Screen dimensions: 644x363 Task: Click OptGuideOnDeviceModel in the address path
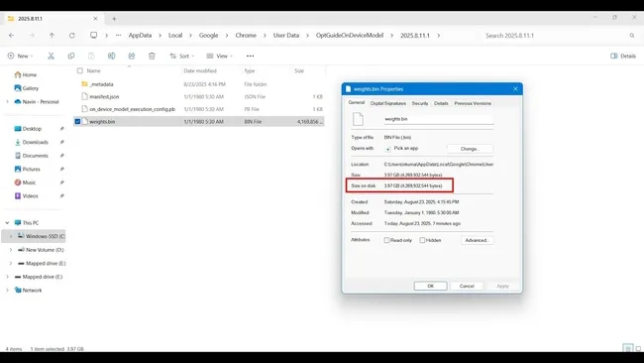[350, 36]
